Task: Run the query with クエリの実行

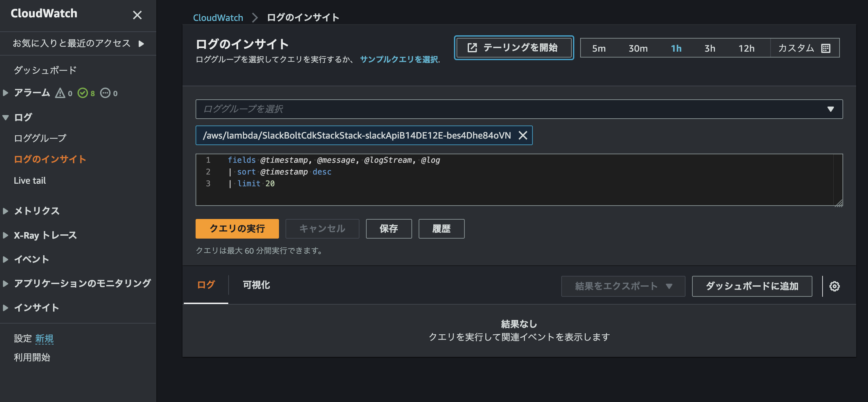Action: [237, 228]
